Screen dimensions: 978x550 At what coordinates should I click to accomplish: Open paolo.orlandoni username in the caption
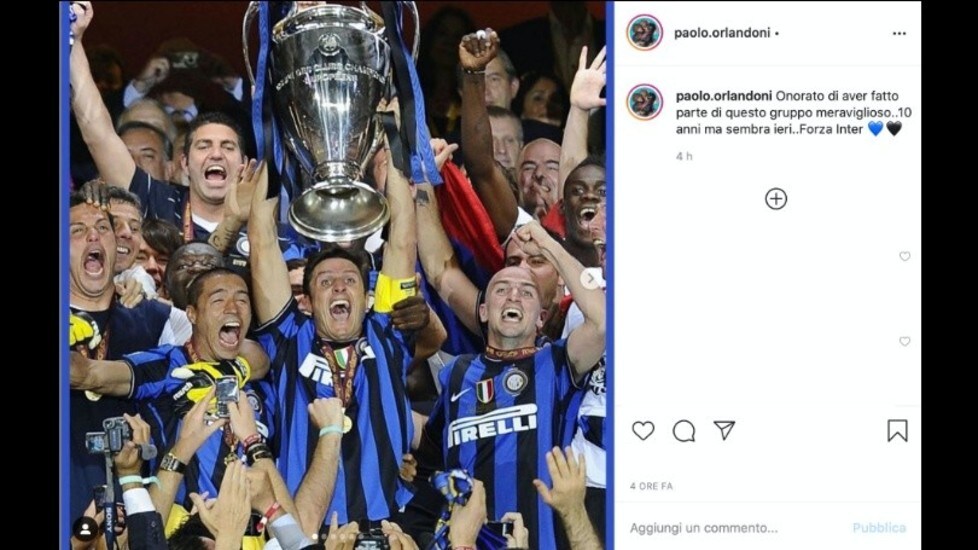pyautogui.click(x=724, y=96)
